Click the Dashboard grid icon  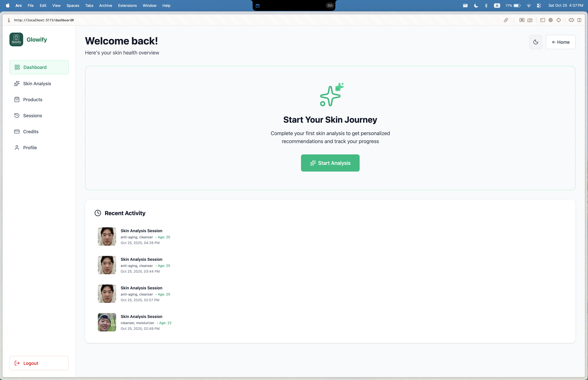[17, 67]
